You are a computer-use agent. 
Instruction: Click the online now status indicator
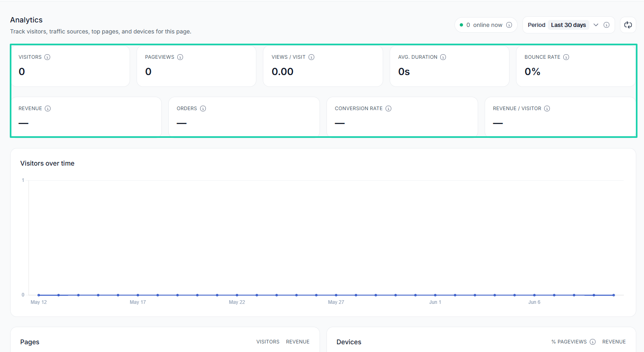(x=486, y=25)
